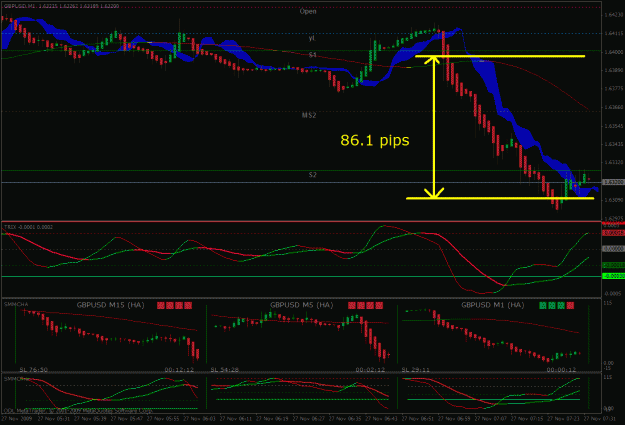Click the 27 Nov 05:39 time label
Viewport: 625px width, 425px height.
click(x=90, y=419)
